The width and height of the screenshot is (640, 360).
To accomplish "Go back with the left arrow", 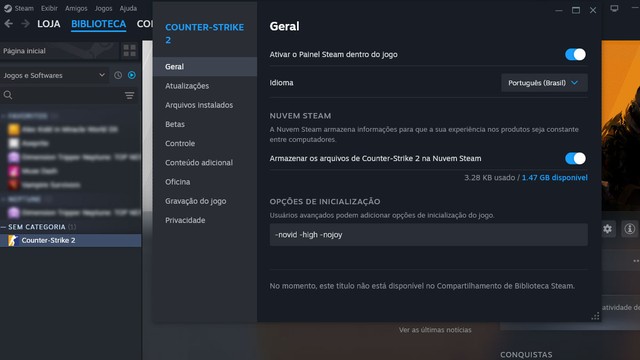I will point(9,24).
